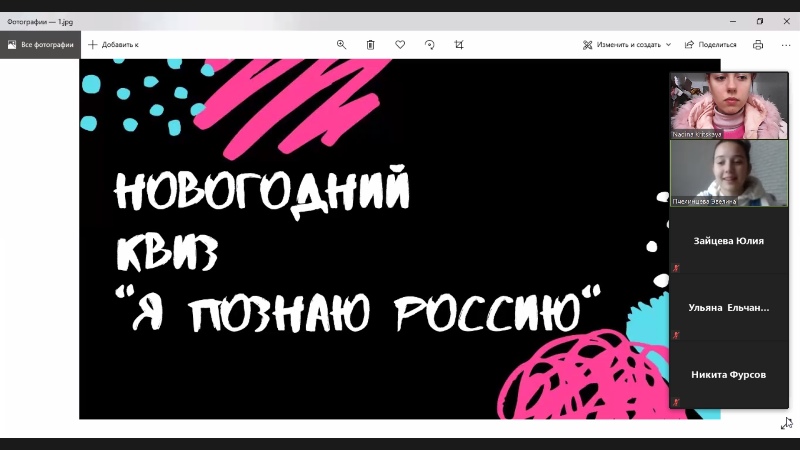Click the top participant video thumbnail
This screenshot has height=450, width=800.
coord(729,105)
